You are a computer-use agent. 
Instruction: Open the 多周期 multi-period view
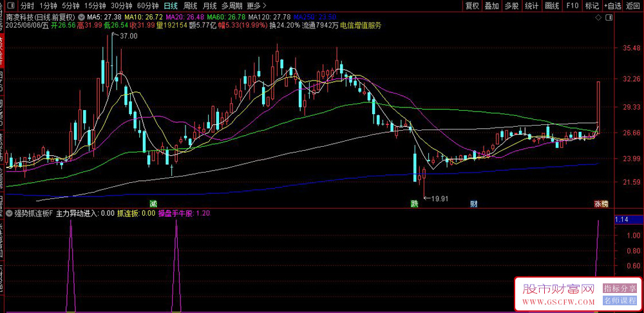coord(232,6)
